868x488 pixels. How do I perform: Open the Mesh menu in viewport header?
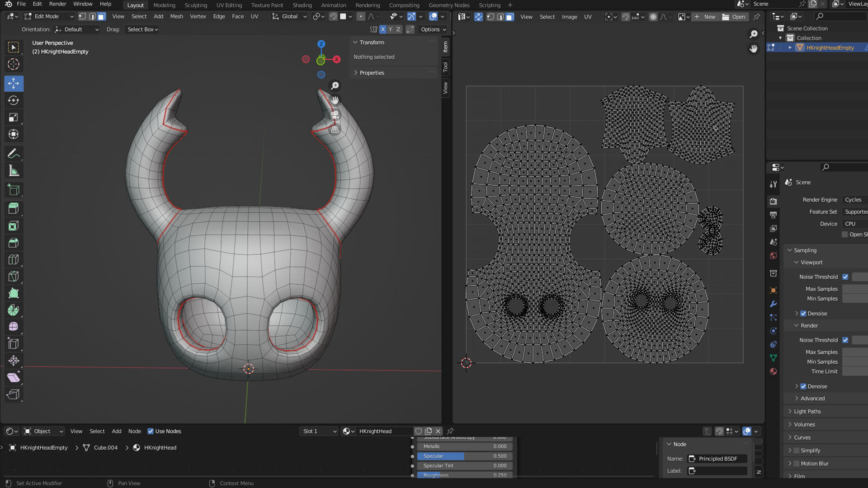pyautogui.click(x=176, y=16)
